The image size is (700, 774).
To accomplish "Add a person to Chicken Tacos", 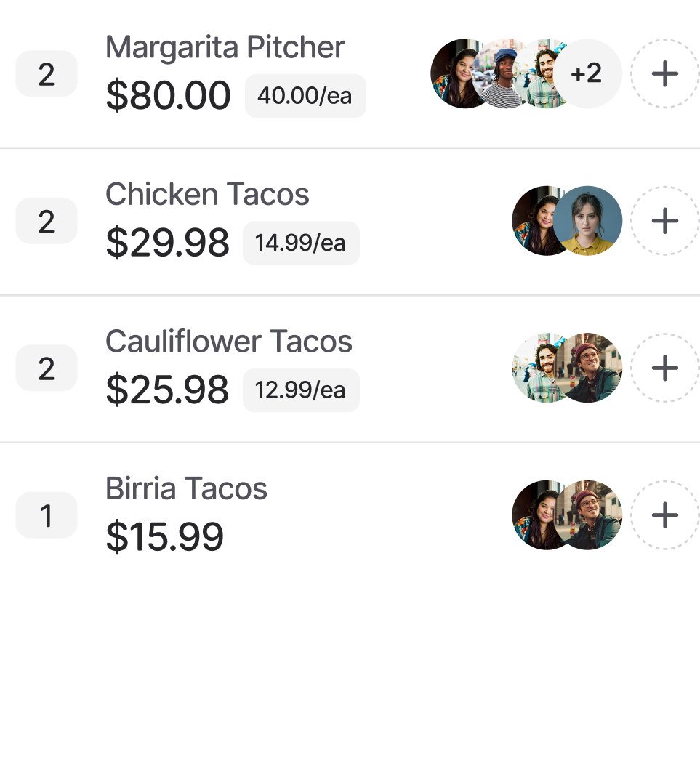I will tap(664, 221).
